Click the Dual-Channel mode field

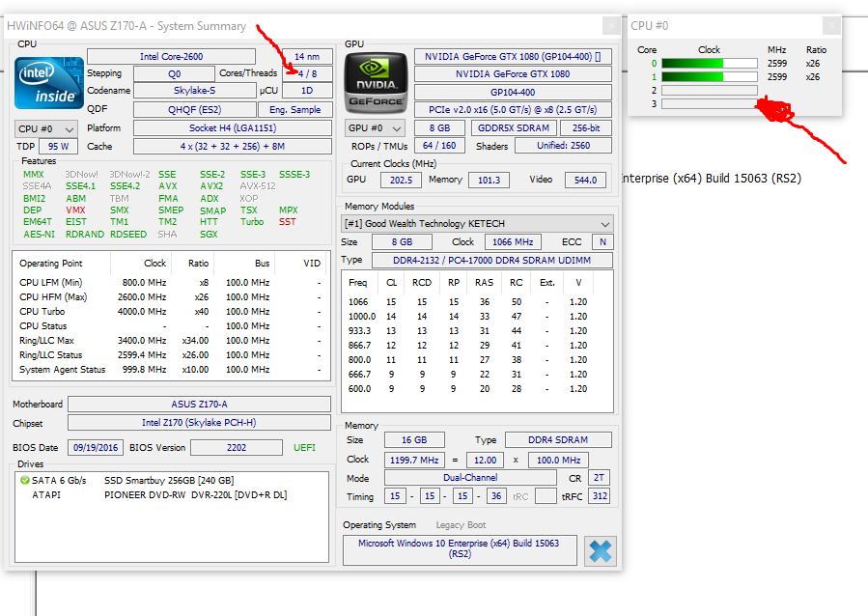pyautogui.click(x=470, y=478)
